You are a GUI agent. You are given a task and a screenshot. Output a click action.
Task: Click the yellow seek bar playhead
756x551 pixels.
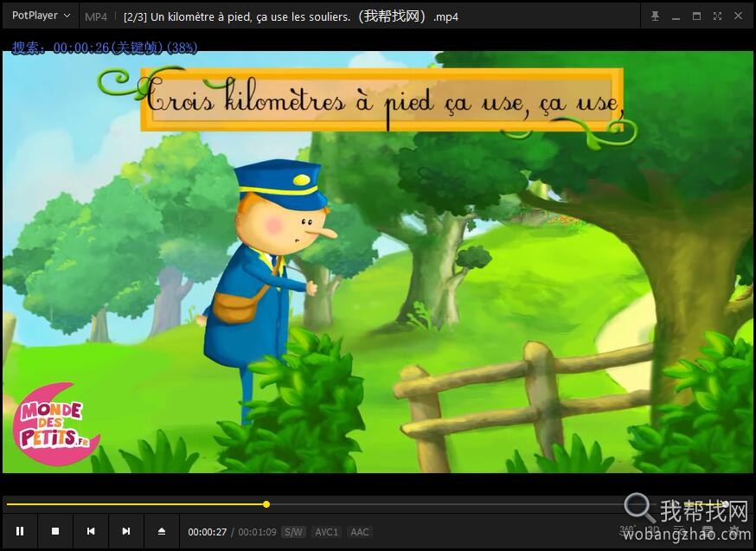(x=266, y=504)
